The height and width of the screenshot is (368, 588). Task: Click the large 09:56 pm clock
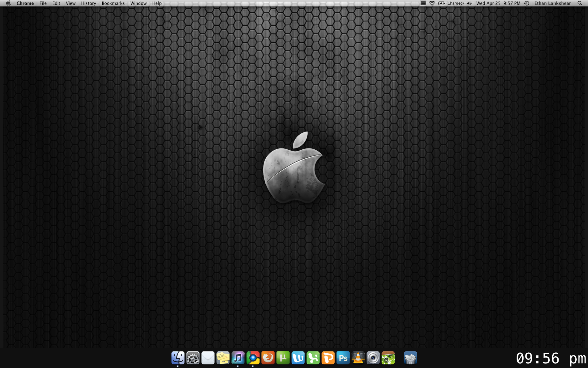(551, 358)
